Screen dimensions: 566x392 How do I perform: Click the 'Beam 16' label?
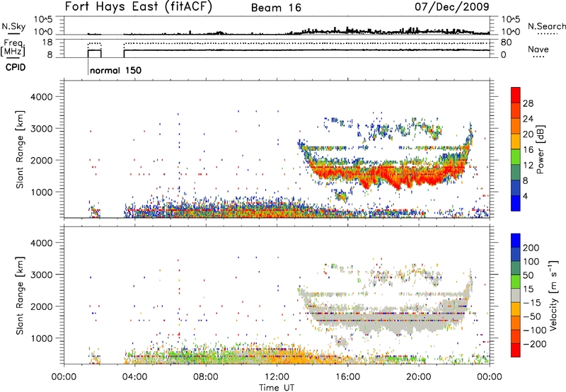point(276,8)
